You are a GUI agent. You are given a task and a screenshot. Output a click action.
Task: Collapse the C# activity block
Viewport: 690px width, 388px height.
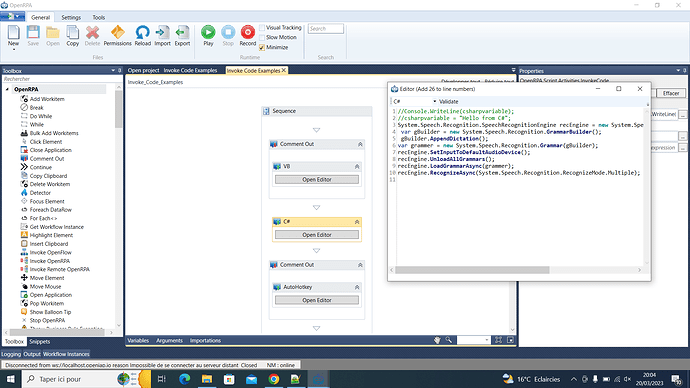click(x=357, y=222)
